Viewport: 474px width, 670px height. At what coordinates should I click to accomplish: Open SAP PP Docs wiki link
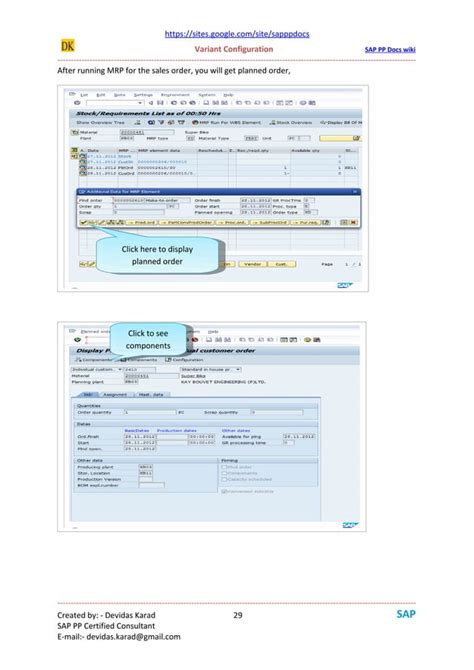(390, 50)
